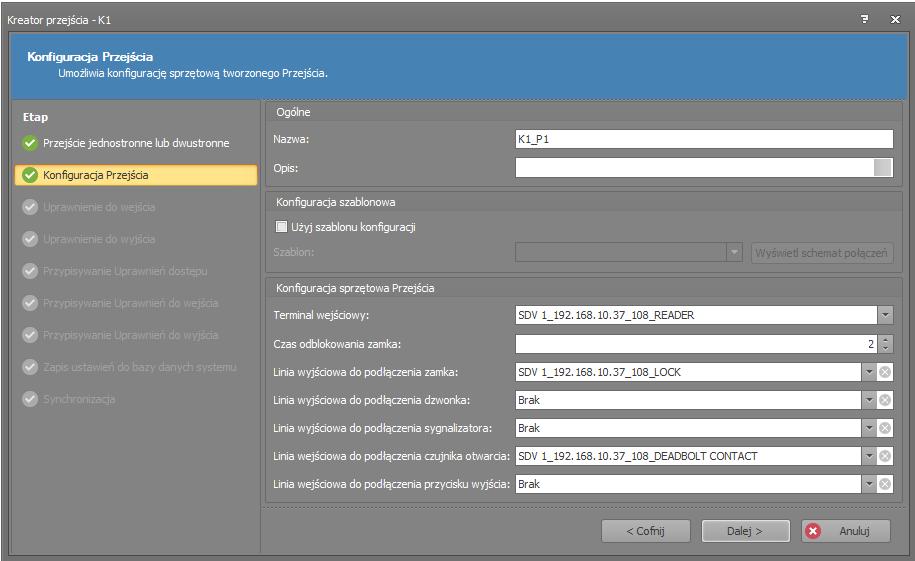The width and height of the screenshot is (915, 561).
Task: Close the Kreator przejścia window
Action: [895, 19]
